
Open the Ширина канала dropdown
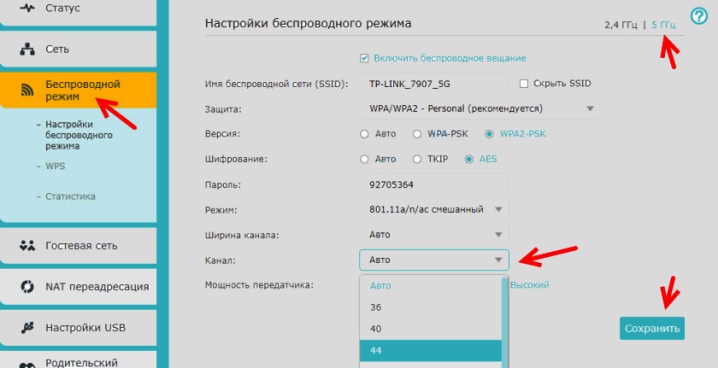[x=434, y=235]
